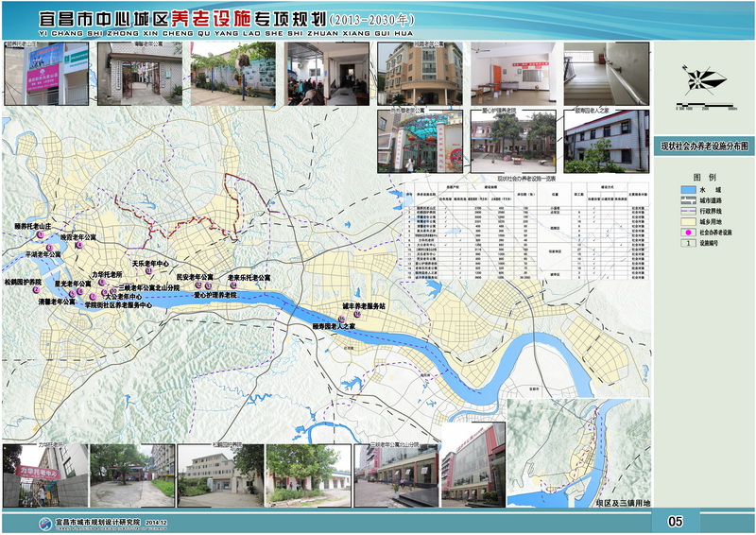Click the institute logo in the footer
Viewport: 756px width, 535px height.
click(44, 523)
